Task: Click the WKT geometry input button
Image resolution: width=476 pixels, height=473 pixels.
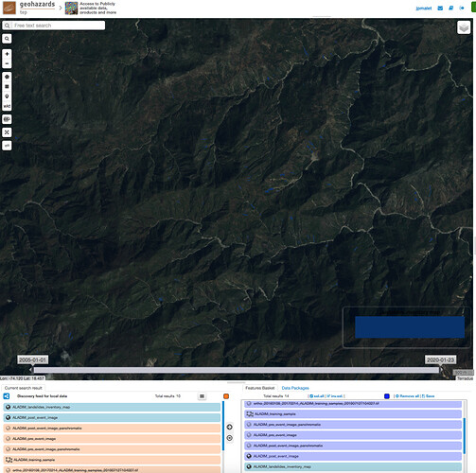Action: tap(7, 106)
